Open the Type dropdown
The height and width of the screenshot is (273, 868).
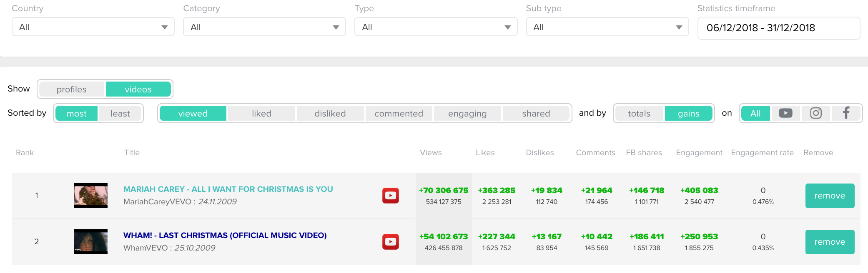coord(436,27)
